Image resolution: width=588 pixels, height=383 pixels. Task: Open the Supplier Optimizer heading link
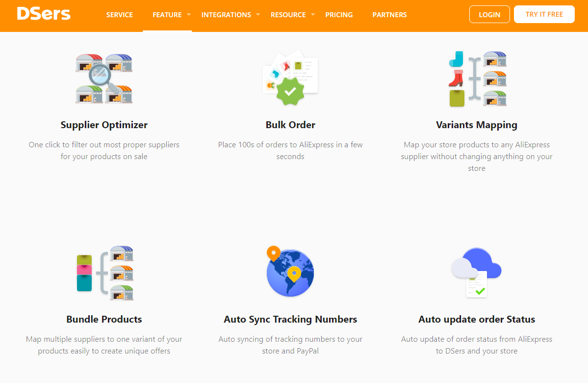pos(104,125)
